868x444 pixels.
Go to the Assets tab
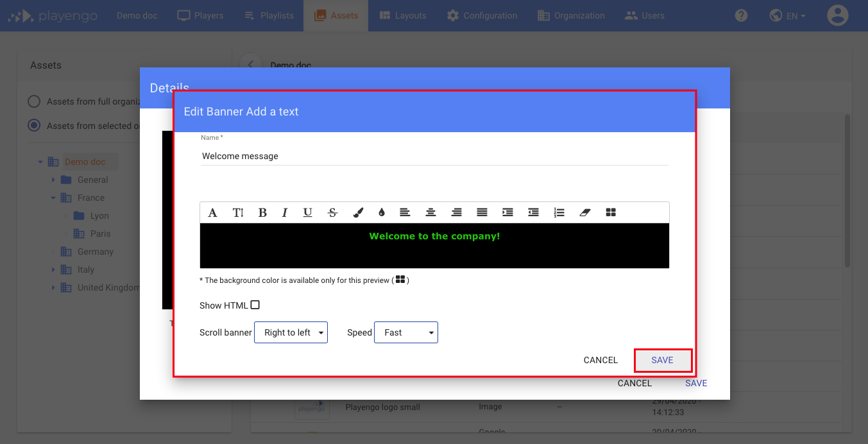coord(336,15)
